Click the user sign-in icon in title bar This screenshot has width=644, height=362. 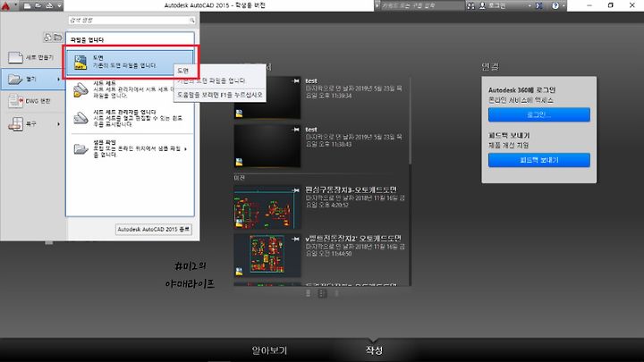pos(483,5)
